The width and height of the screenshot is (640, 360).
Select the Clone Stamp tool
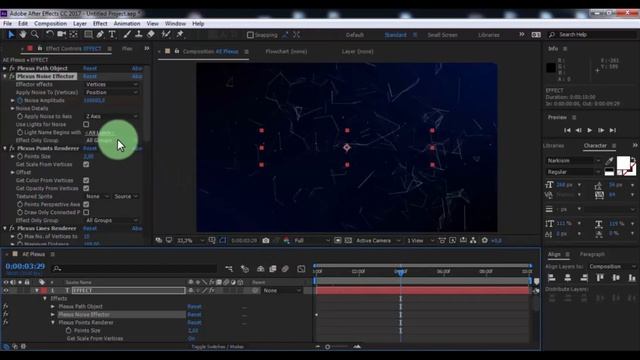[139, 35]
